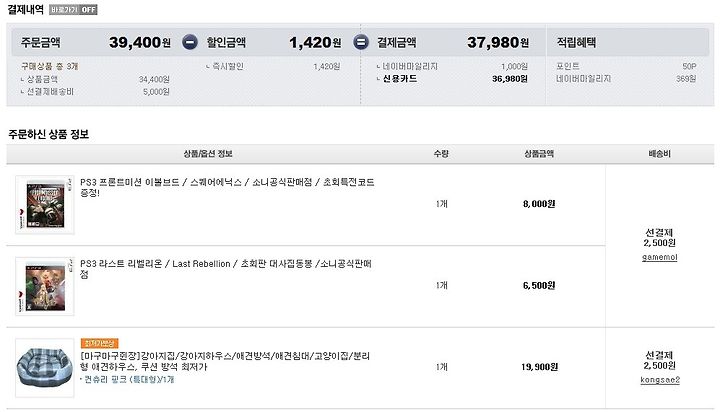The width and height of the screenshot is (720, 412).
Task: Click the orange 최저가보상 badge
Action: [x=100, y=343]
